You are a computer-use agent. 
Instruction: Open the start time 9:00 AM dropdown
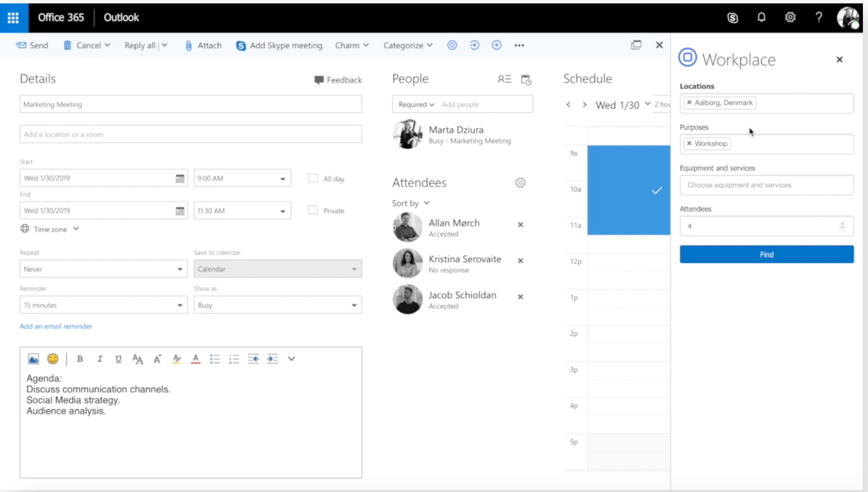(x=283, y=179)
